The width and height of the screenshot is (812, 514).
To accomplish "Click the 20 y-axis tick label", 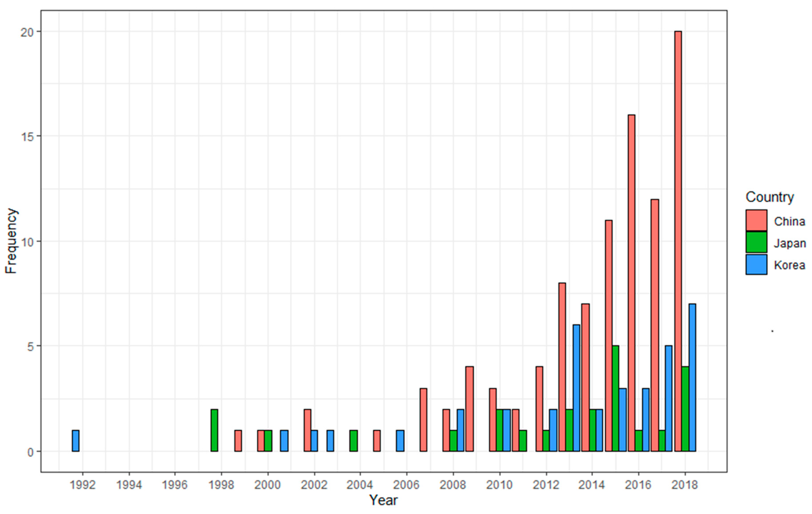I will click(x=27, y=32).
